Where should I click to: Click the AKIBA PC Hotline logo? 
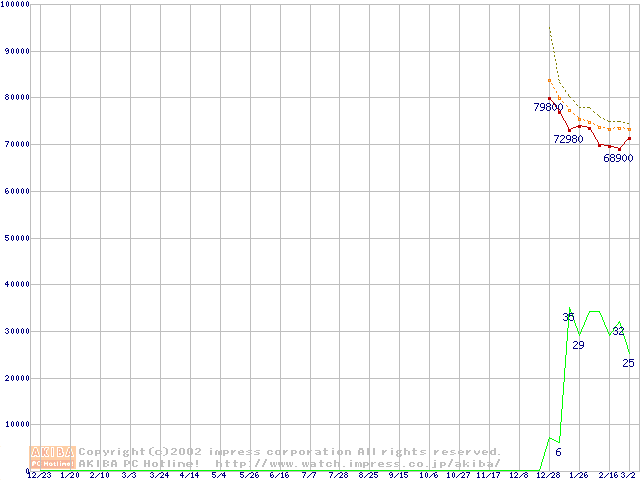point(53,457)
